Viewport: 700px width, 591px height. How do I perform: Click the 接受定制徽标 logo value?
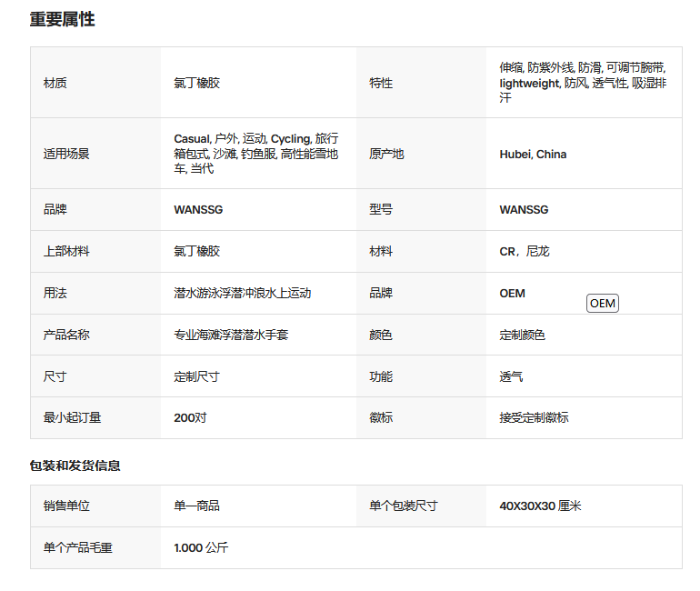pos(534,418)
